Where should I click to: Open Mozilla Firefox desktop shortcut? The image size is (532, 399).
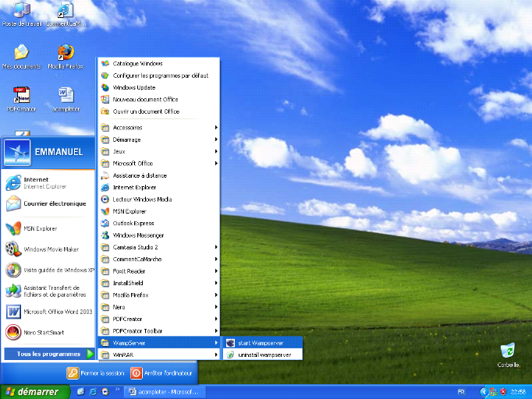tap(66, 53)
